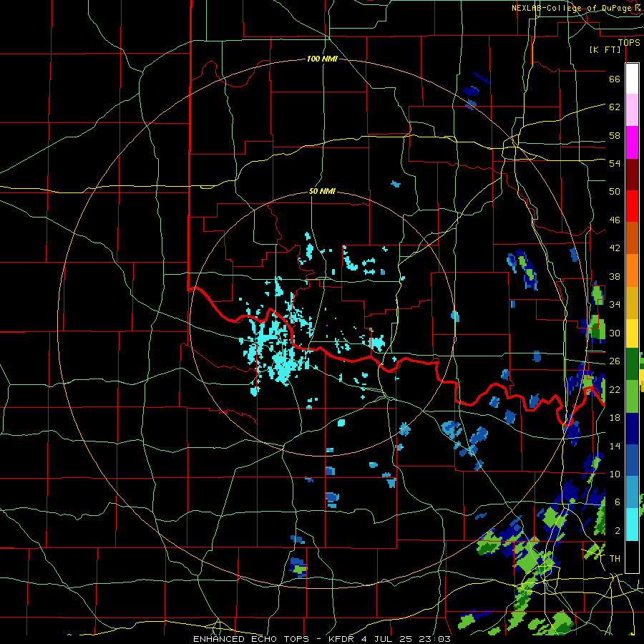Click the '58' legend value
The height and width of the screenshot is (644, 644).
click(615, 135)
